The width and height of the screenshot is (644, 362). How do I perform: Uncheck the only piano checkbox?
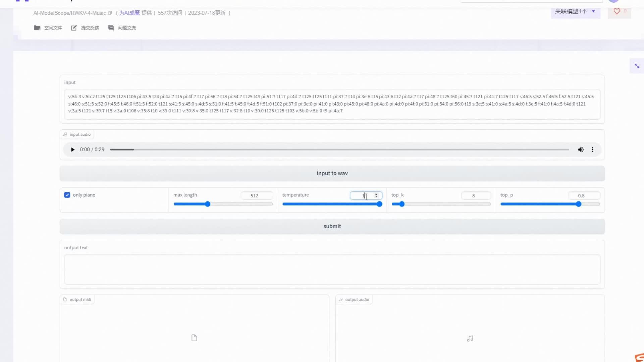pos(67,195)
